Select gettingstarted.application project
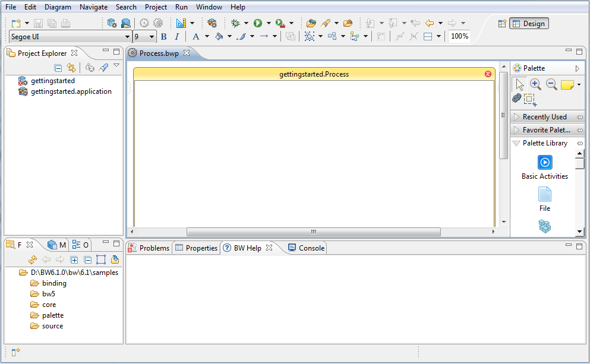 click(x=71, y=91)
